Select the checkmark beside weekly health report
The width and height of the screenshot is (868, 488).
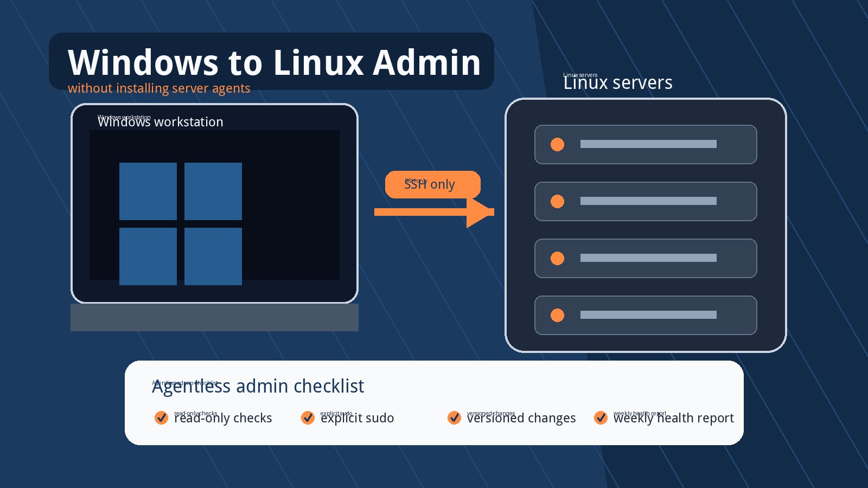tap(601, 418)
